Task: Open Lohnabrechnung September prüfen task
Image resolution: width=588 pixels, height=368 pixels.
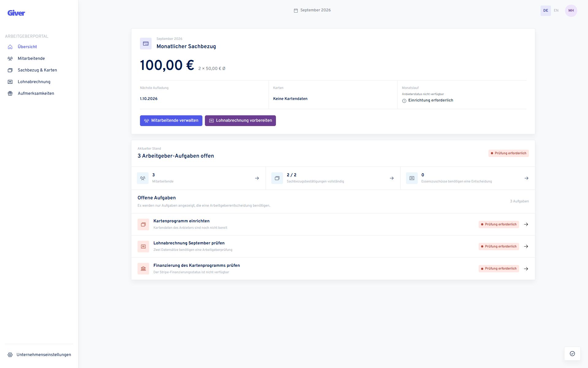Action: tap(189, 243)
